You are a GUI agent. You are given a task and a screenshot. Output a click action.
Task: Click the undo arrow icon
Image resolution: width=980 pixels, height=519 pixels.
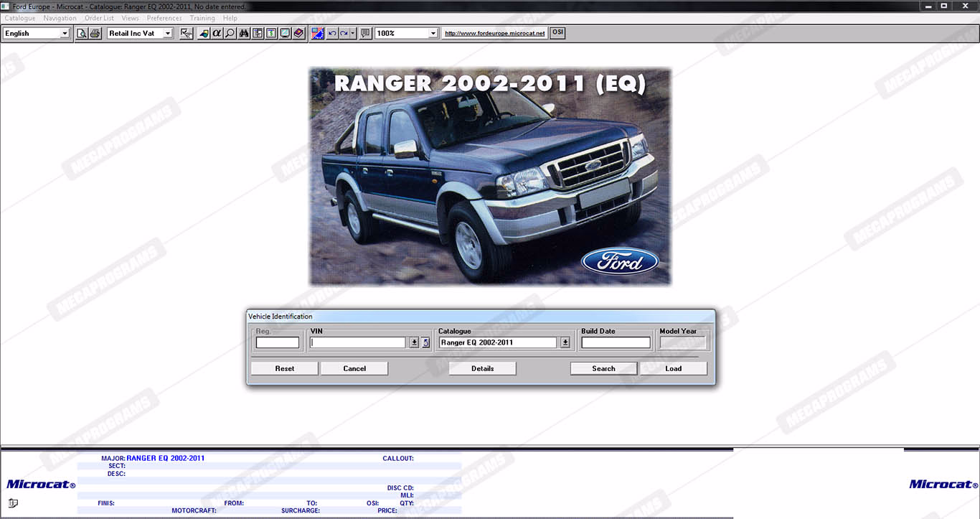(331, 33)
